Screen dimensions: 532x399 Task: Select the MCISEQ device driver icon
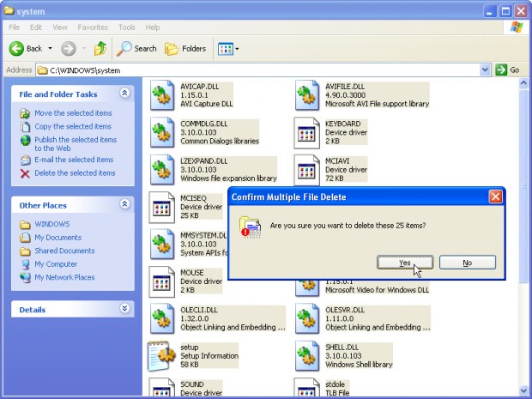(x=162, y=207)
